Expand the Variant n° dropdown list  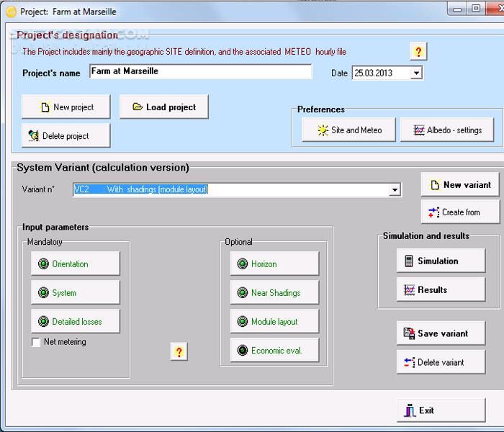click(x=395, y=190)
